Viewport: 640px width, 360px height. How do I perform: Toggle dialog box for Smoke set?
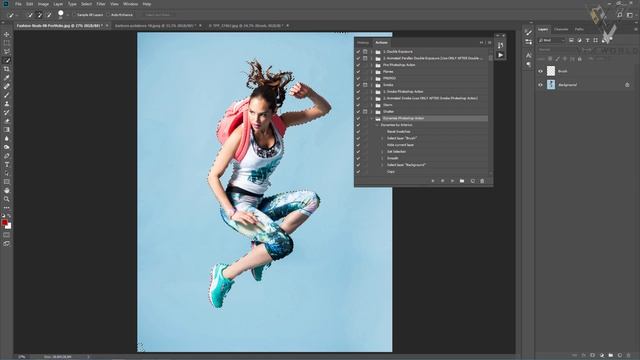point(365,85)
